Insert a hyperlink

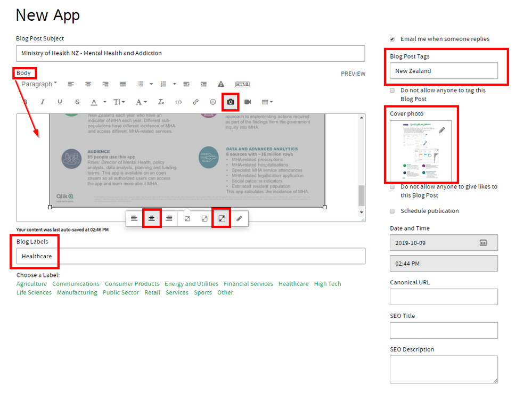tap(195, 102)
